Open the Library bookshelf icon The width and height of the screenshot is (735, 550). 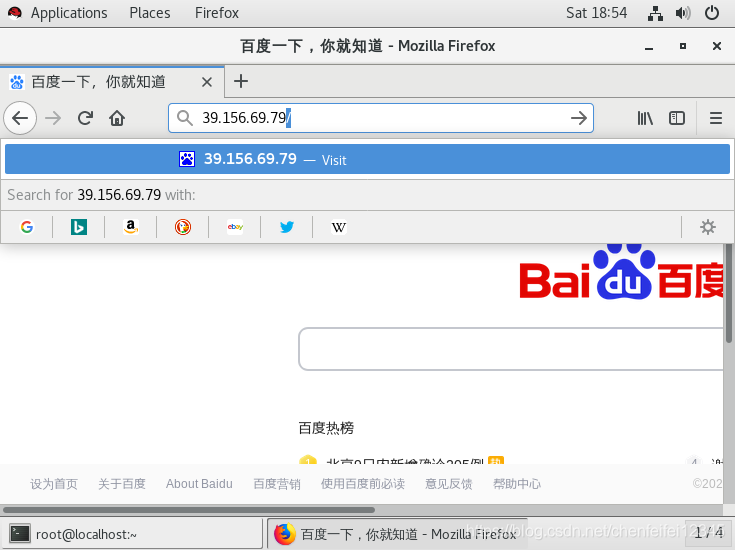coord(645,118)
